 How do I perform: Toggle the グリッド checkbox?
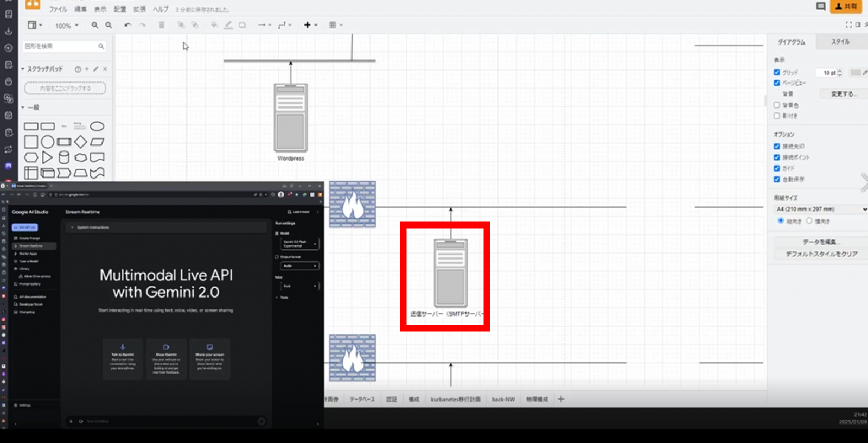pos(777,72)
